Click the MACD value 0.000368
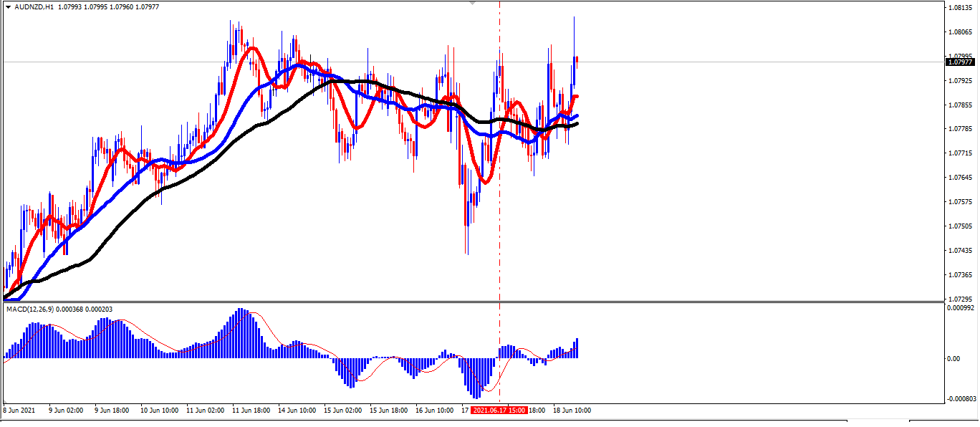The image size is (980, 427). pos(68,310)
